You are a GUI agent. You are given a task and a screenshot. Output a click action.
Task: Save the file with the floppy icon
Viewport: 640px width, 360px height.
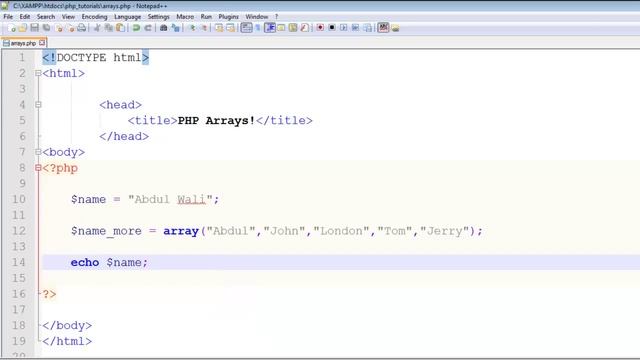(x=34, y=28)
